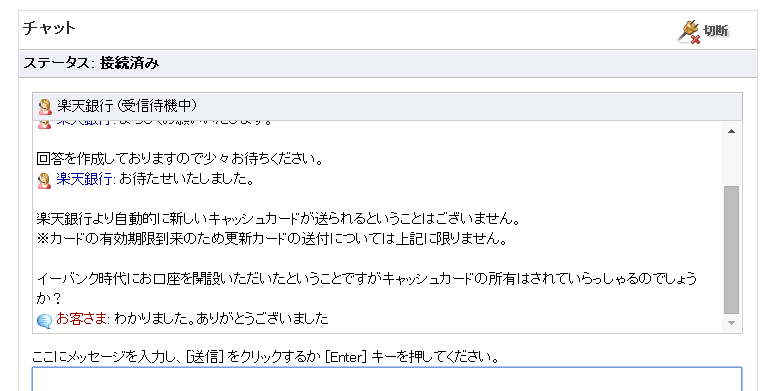Click the chat scrollbar thumb

pos(731,250)
